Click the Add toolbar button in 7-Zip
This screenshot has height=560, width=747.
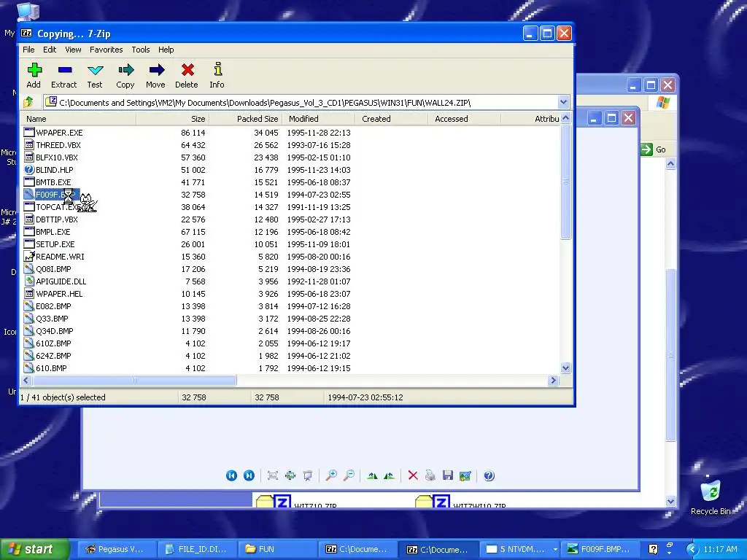click(34, 76)
